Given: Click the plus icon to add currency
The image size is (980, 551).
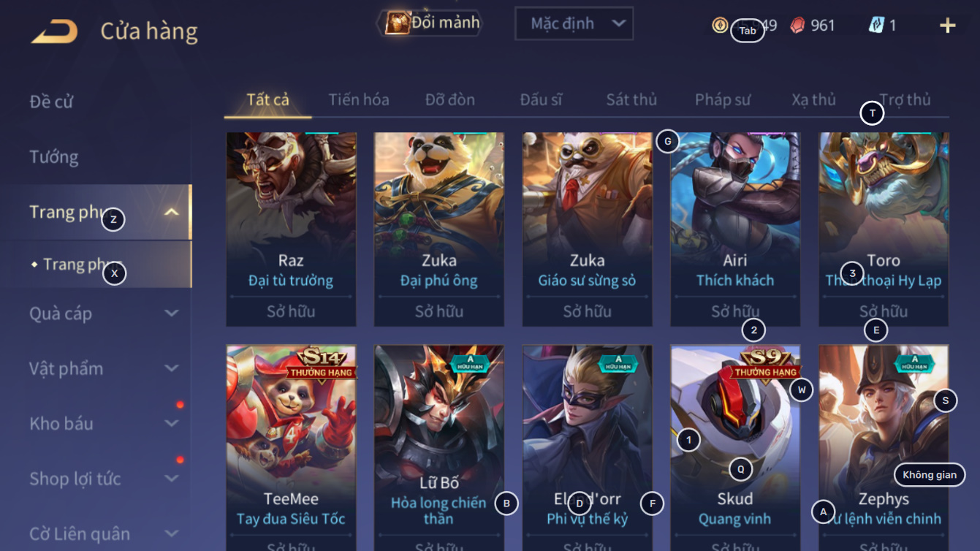Looking at the screenshot, I should pyautogui.click(x=947, y=26).
